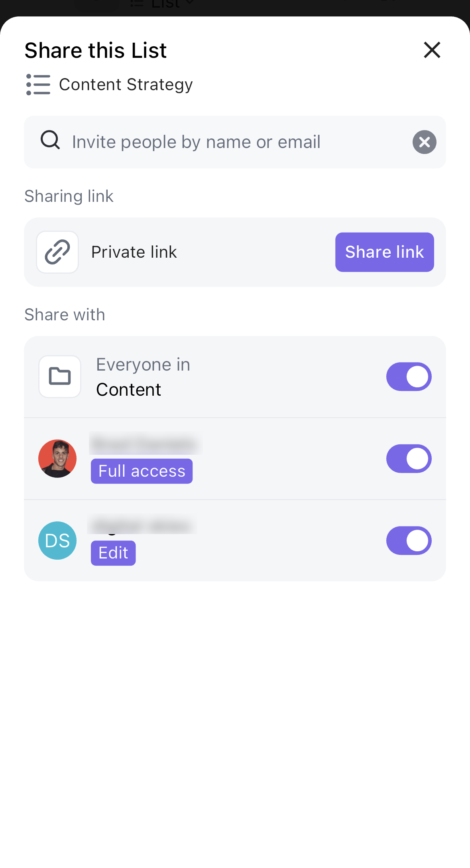This screenshot has height=868, width=470.
Task: Clear the invite search field
Action: [x=424, y=142]
